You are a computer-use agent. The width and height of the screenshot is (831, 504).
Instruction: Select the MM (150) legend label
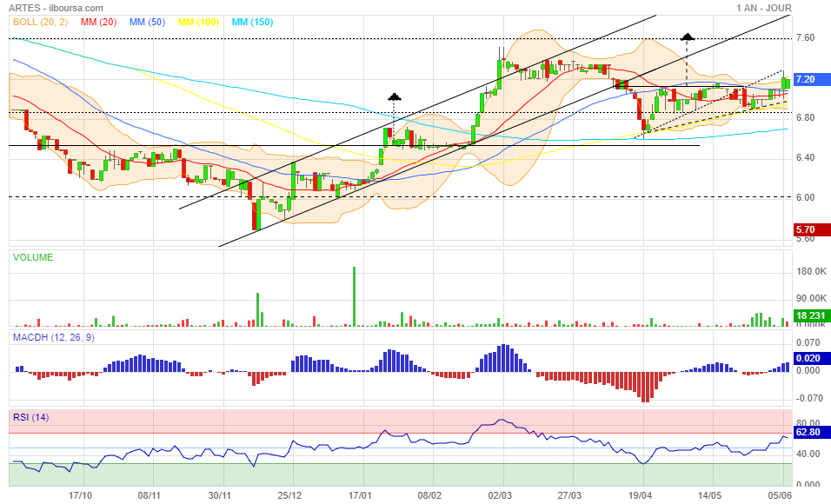coord(252,22)
